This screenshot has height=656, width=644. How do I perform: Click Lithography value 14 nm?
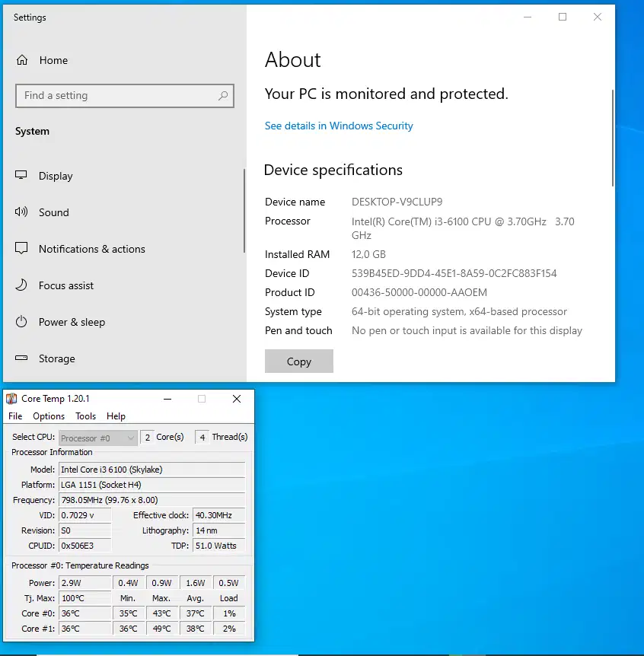218,530
